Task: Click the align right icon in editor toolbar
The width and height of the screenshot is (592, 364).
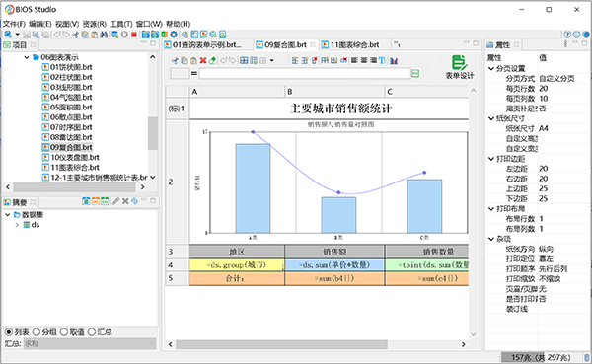Action: [373, 60]
